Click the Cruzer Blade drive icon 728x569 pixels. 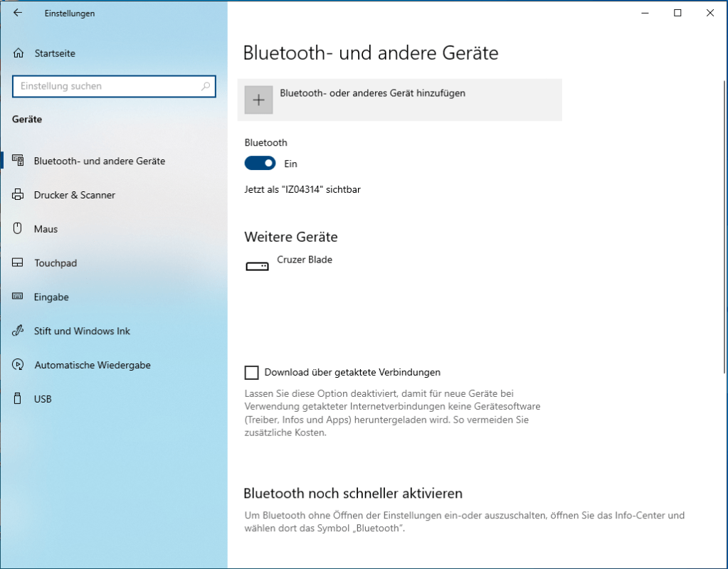click(x=257, y=266)
